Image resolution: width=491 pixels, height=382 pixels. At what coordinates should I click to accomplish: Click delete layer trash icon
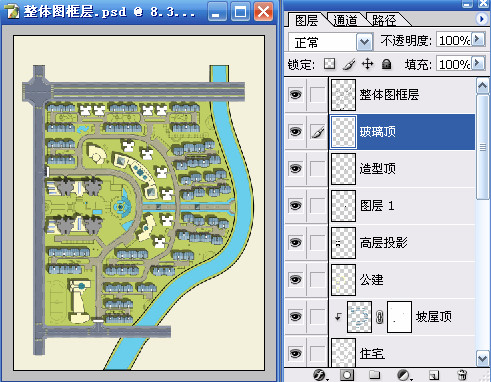click(462, 375)
